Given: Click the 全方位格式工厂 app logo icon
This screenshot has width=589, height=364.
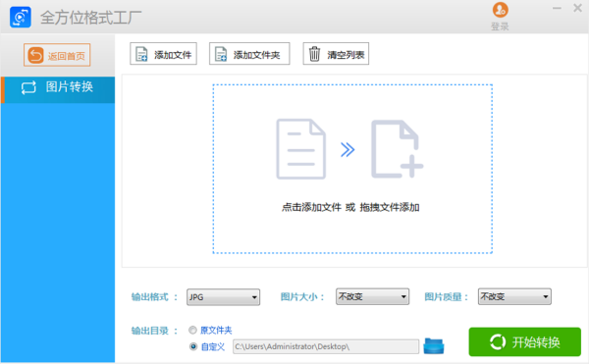Looking at the screenshot, I should point(21,18).
